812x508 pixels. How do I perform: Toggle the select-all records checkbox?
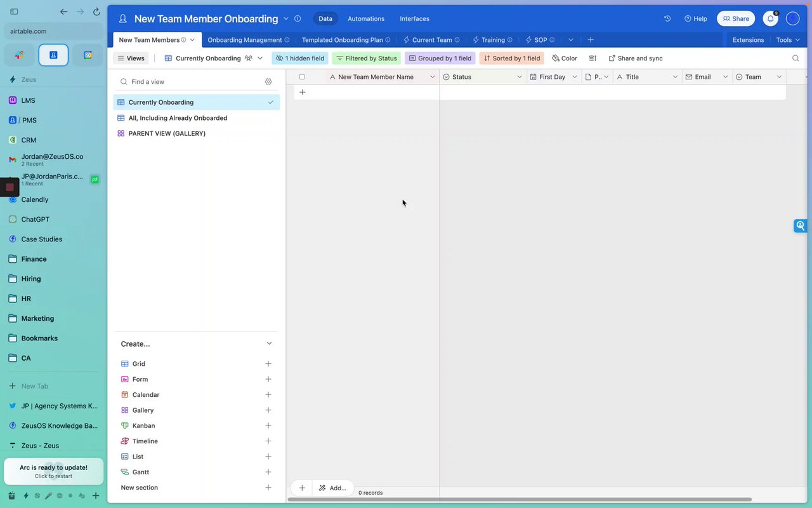point(302,77)
